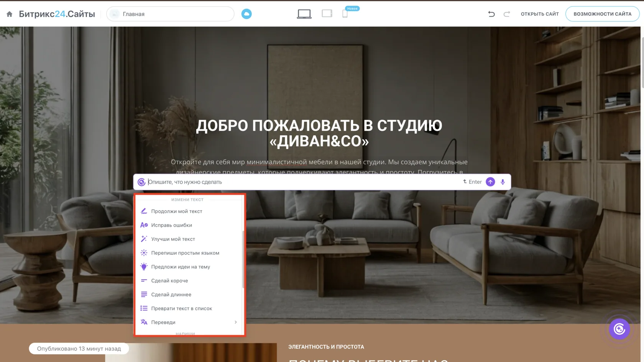Click the ЭЛЕГАНТНОСТЬ И ПРОСТОТА subtitle

click(326, 347)
